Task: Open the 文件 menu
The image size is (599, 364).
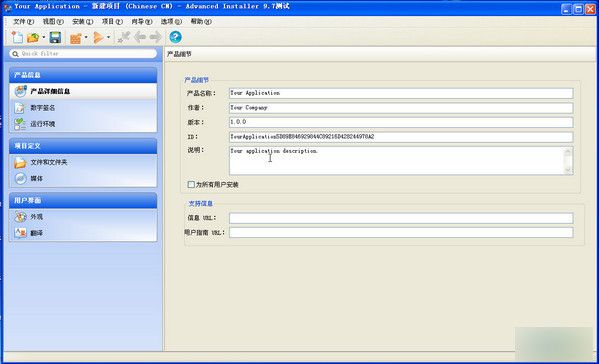Action: pyautogui.click(x=23, y=22)
